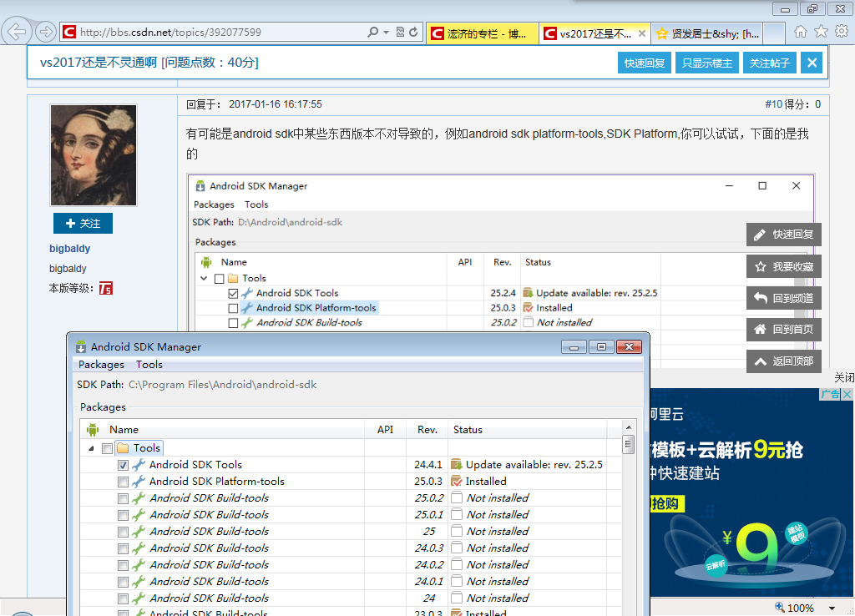Click the scrollbar thumb of the packages list
This screenshot has width=855, height=616.
click(628, 444)
